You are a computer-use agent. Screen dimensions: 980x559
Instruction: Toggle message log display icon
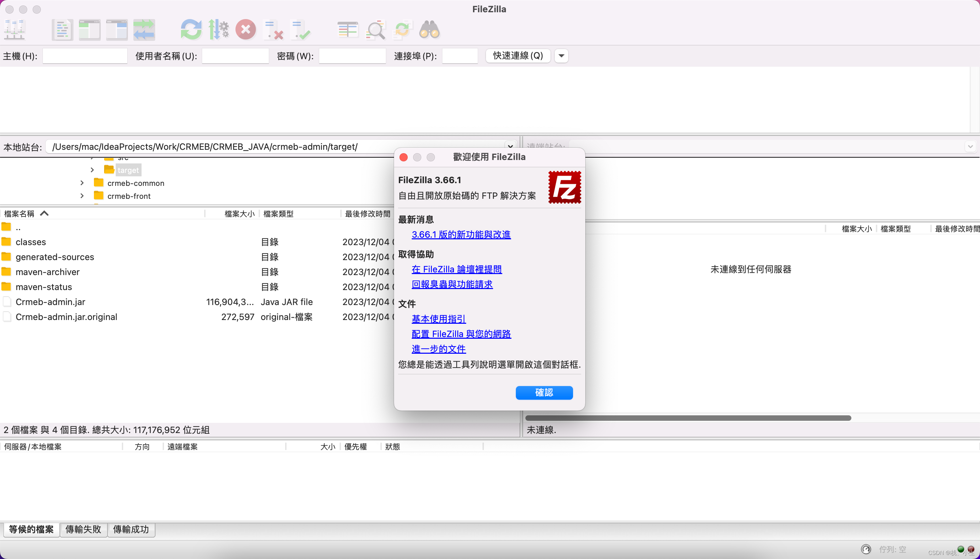pyautogui.click(x=62, y=30)
